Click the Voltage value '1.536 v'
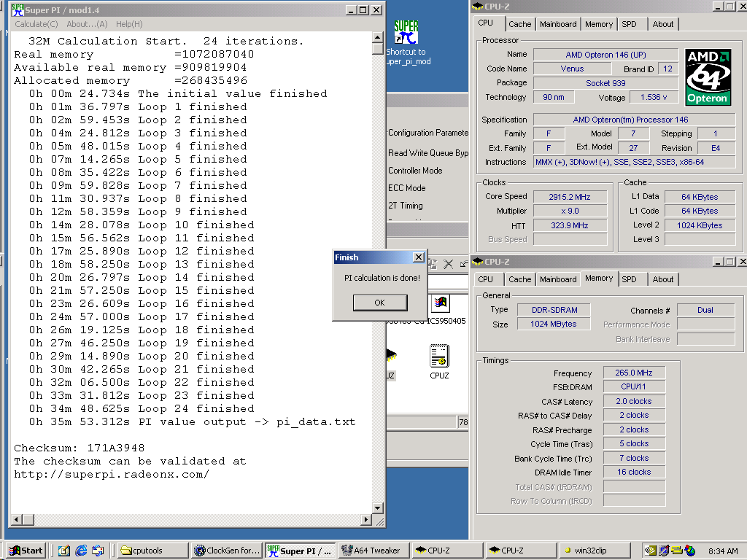Screen dimensions: 747x560 (x=654, y=97)
